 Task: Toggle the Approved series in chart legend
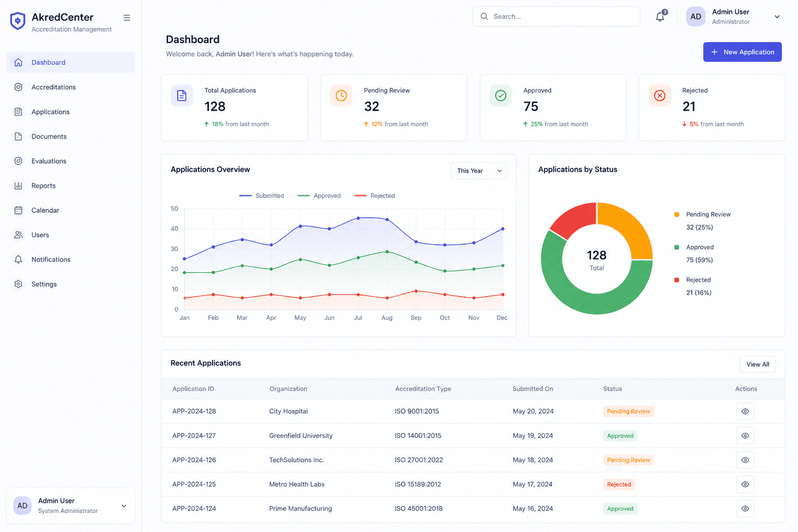point(319,196)
